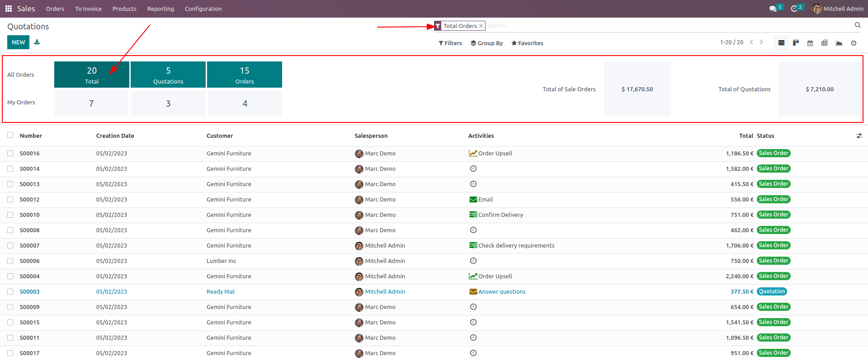The width and height of the screenshot is (868, 361).
Task: Tick the checkbox for order S00006
Action: (x=10, y=261)
